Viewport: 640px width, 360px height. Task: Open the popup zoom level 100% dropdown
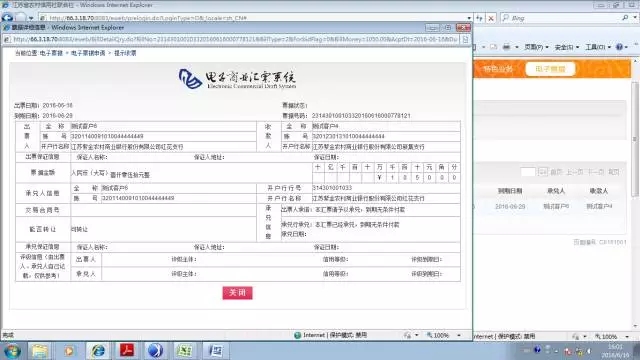[x=459, y=335]
